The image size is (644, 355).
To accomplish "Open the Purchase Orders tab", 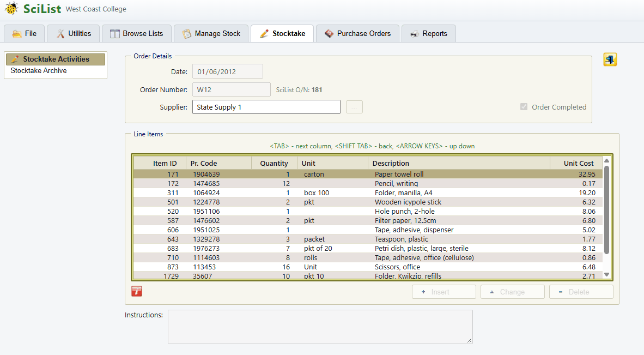I will 358,34.
